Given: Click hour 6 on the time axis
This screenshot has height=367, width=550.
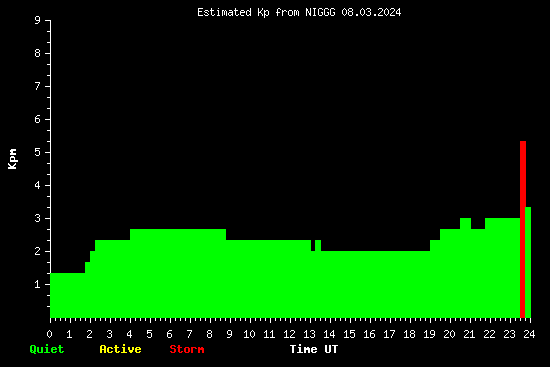Looking at the screenshot, I should click(x=169, y=334).
